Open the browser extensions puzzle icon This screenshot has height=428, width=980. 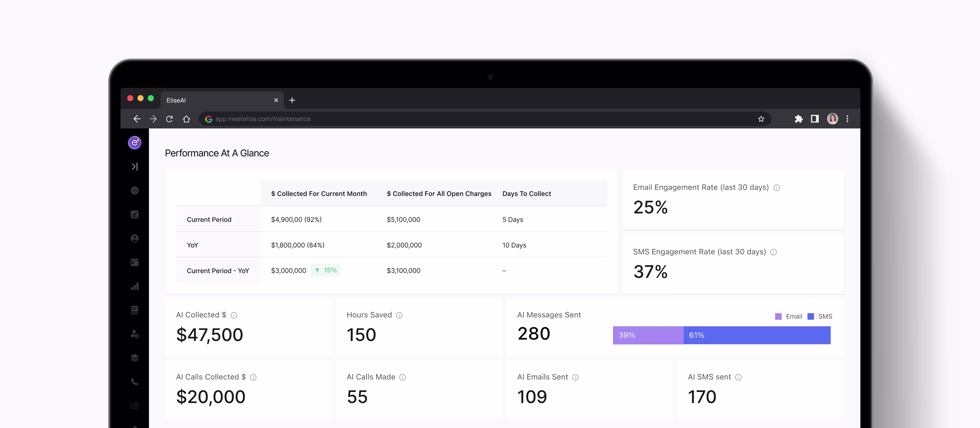coord(798,119)
